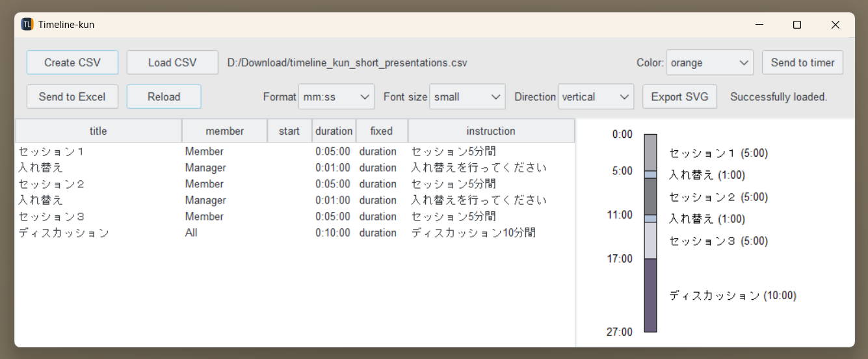Click the Timeline-kun app icon in title bar
868x359 pixels.
[27, 25]
